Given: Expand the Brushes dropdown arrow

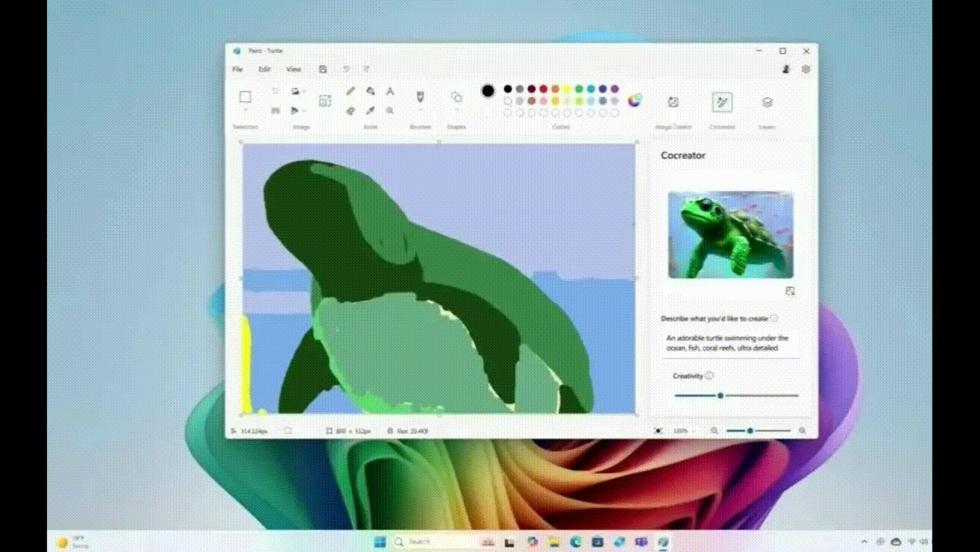Looking at the screenshot, I should point(420,110).
